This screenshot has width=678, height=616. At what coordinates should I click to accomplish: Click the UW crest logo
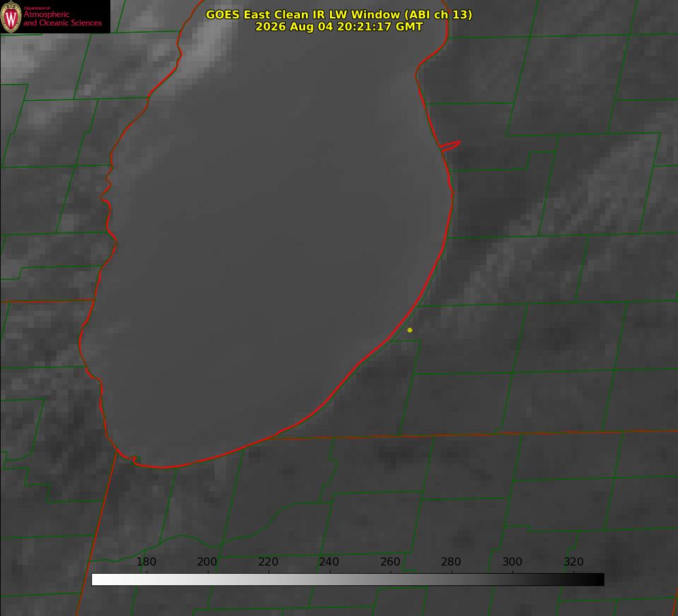pos(11,16)
